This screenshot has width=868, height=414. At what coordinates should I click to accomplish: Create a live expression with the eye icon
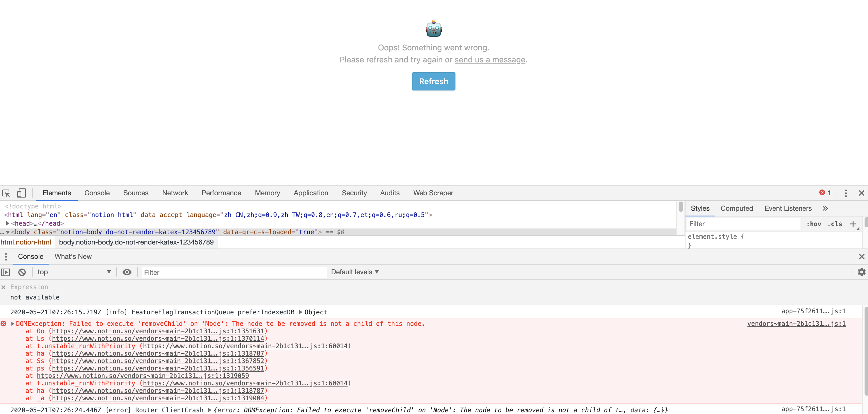pyautogui.click(x=127, y=272)
